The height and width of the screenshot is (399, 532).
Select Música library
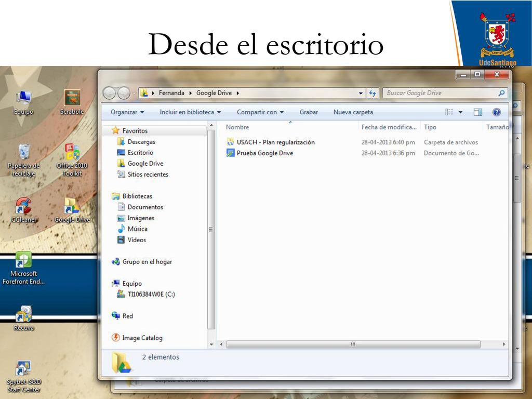coord(137,229)
